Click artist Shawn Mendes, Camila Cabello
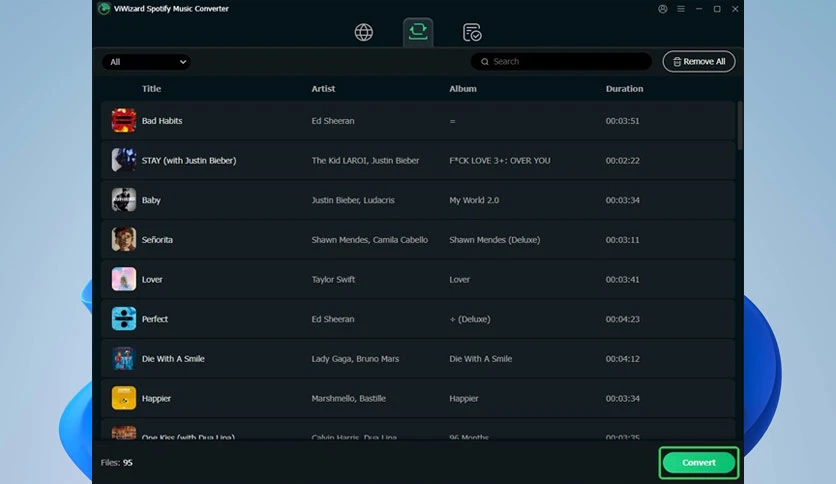 tap(369, 240)
